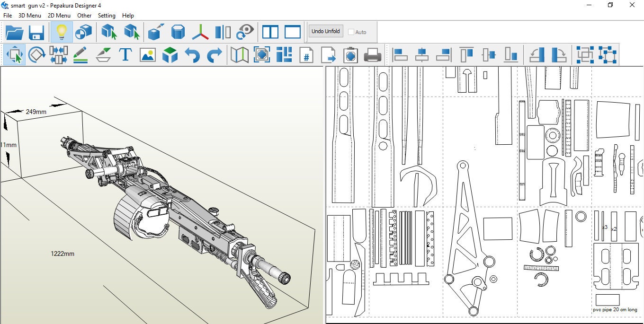Enable the Auto checkbox
The image size is (644, 324).
[x=350, y=32]
